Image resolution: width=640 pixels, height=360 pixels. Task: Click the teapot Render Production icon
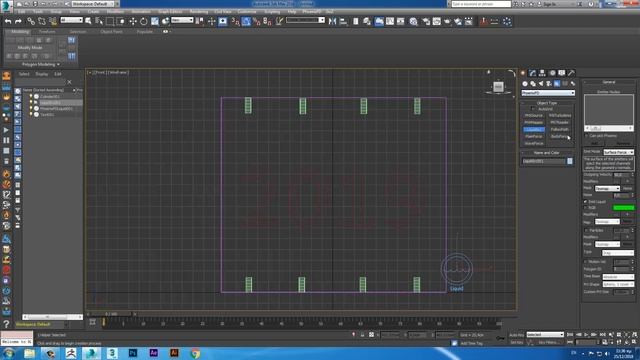click(x=447, y=21)
